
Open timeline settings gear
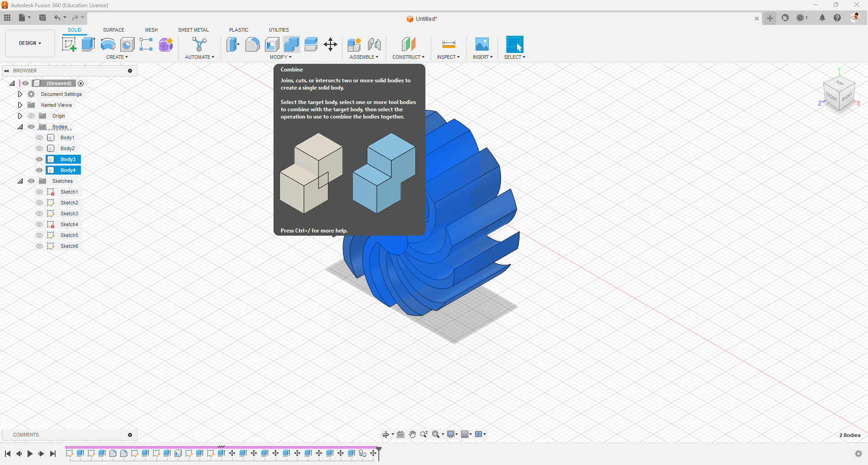859,454
